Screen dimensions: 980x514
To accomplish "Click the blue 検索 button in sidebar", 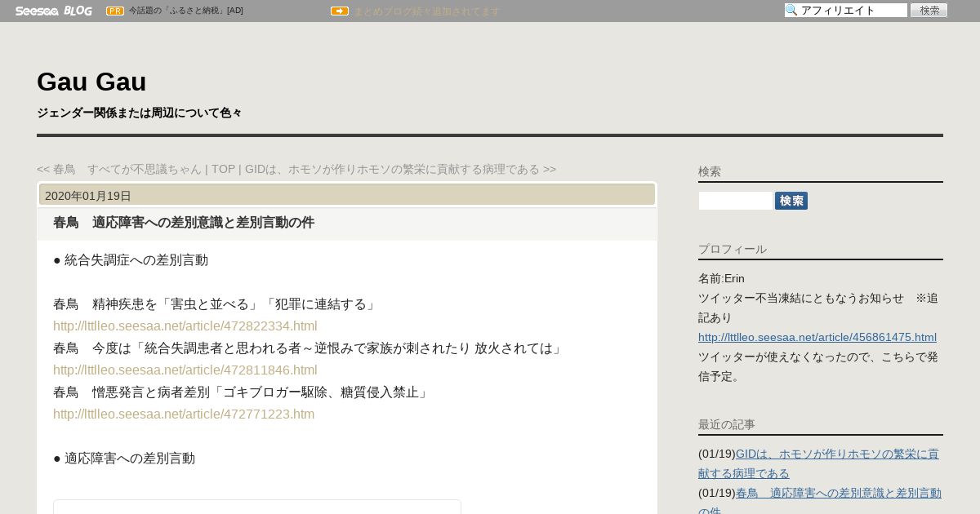I will pyautogui.click(x=791, y=201).
